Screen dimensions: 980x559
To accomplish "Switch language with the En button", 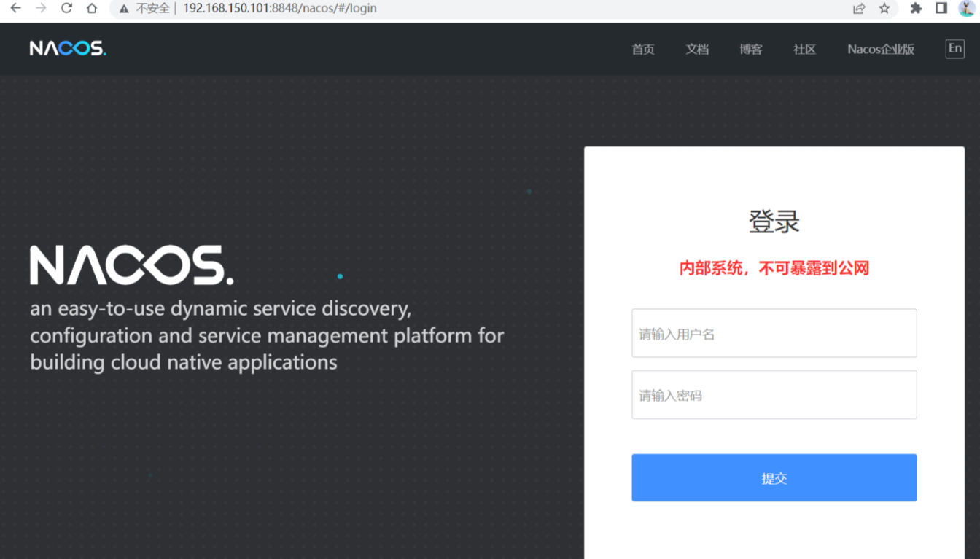I will click(x=955, y=49).
